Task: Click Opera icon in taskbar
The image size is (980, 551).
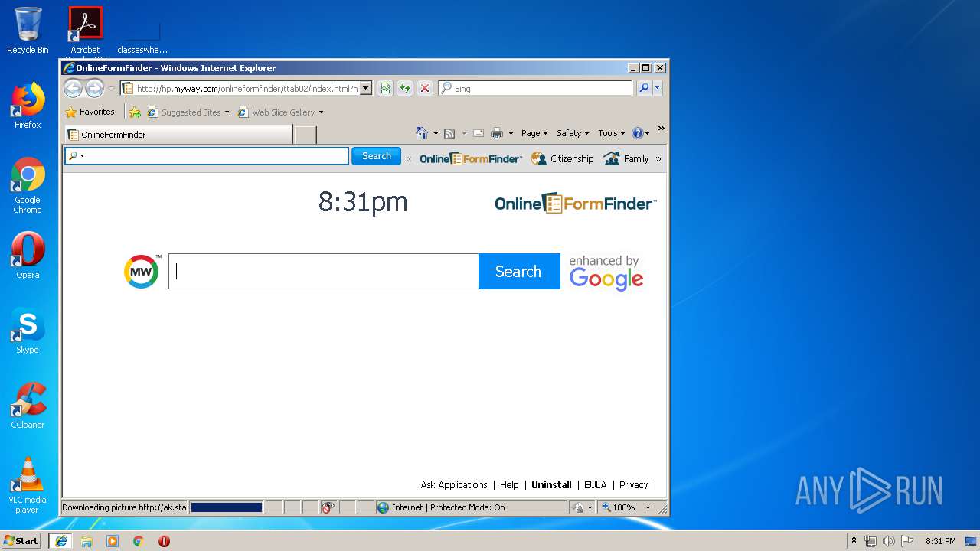Action: [x=164, y=541]
